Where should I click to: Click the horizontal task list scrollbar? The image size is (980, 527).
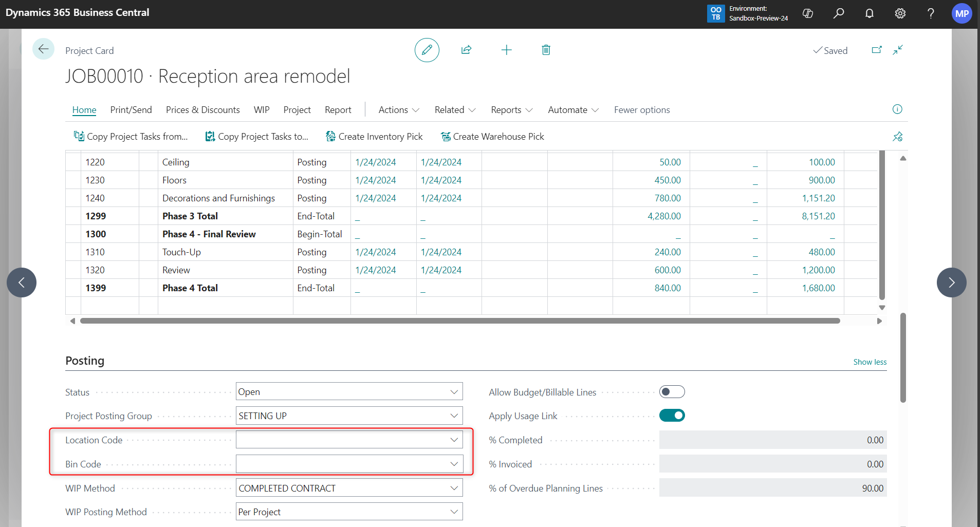[460, 321]
